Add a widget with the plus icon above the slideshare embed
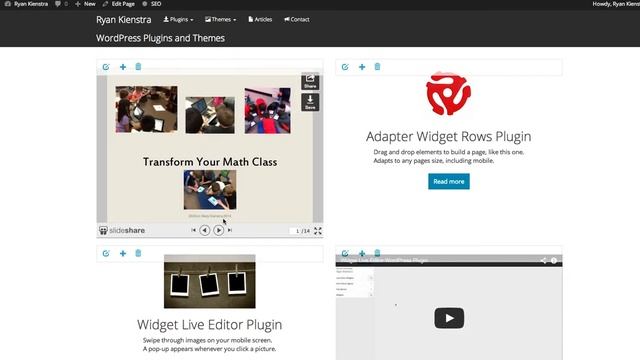640x360 pixels. [123, 67]
